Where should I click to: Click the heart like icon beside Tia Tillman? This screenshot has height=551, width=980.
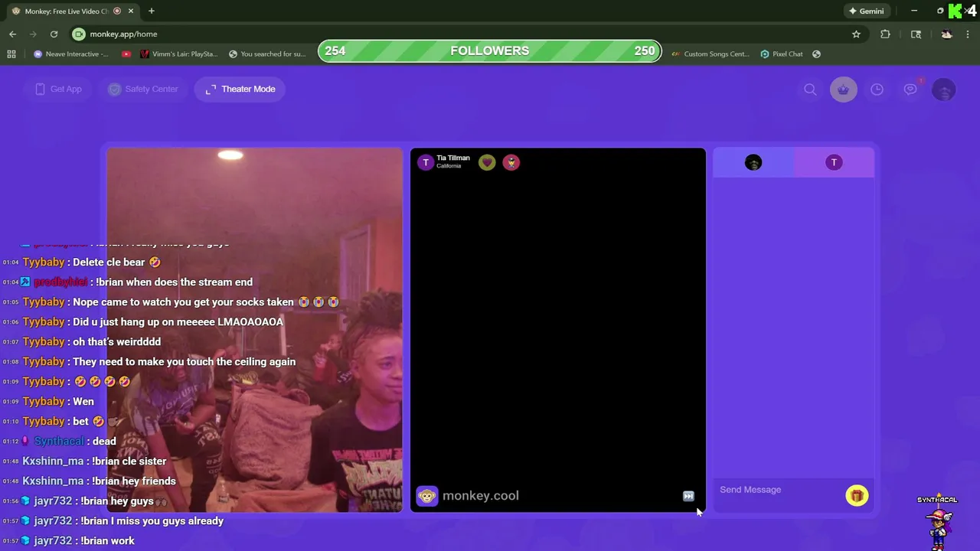pos(487,162)
